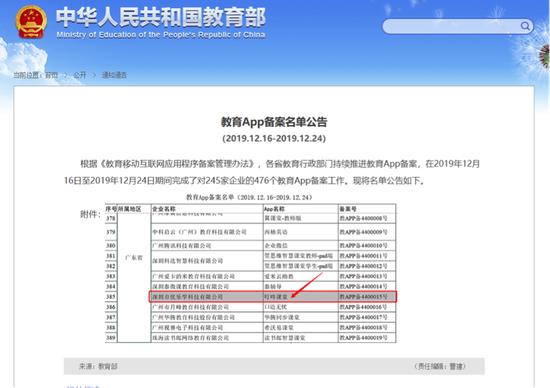Click row number 385 cell
Image resolution: width=550 pixels, height=388 pixels.
(111, 297)
